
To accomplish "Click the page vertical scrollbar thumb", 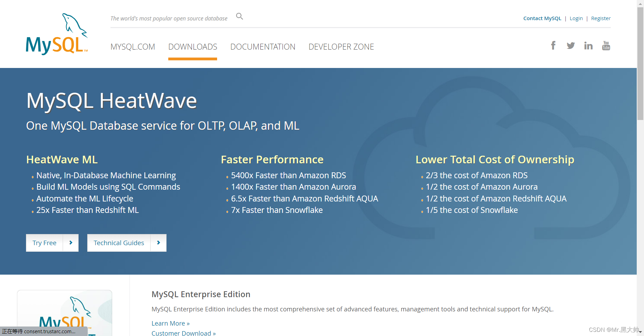I will (x=640, y=64).
